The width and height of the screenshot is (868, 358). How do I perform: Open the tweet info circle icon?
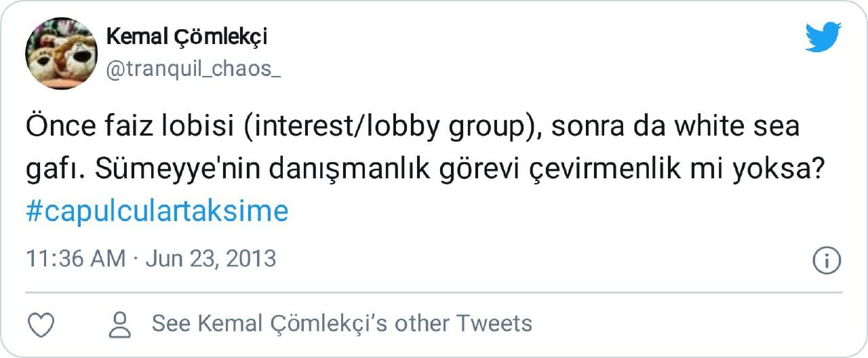tap(827, 260)
